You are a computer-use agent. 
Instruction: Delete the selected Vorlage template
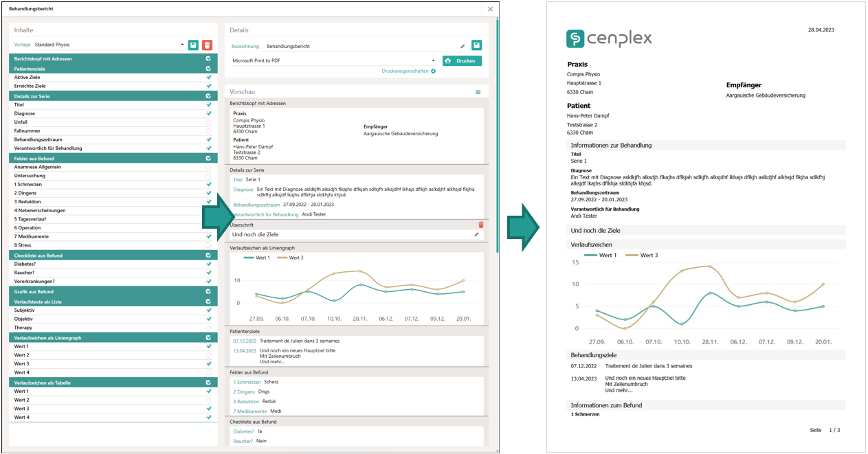click(208, 45)
